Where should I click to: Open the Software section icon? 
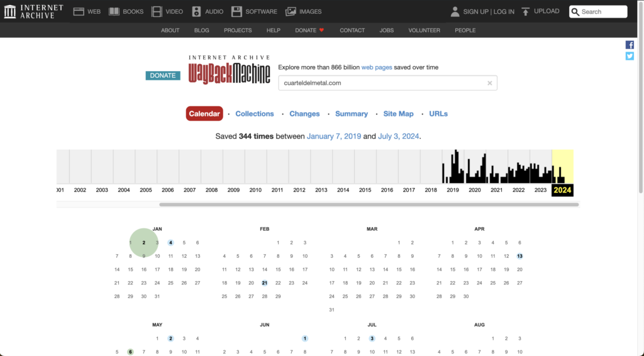(236, 11)
